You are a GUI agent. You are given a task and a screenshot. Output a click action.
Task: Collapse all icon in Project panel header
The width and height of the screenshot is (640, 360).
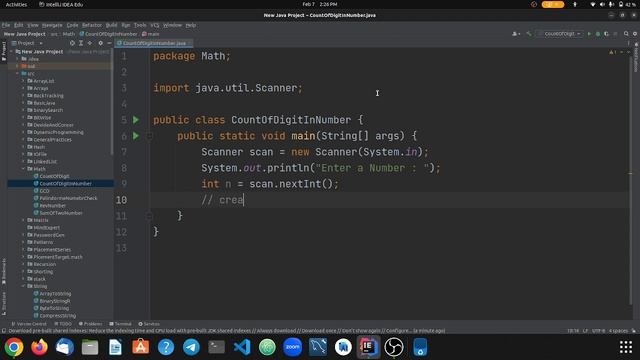(90, 43)
